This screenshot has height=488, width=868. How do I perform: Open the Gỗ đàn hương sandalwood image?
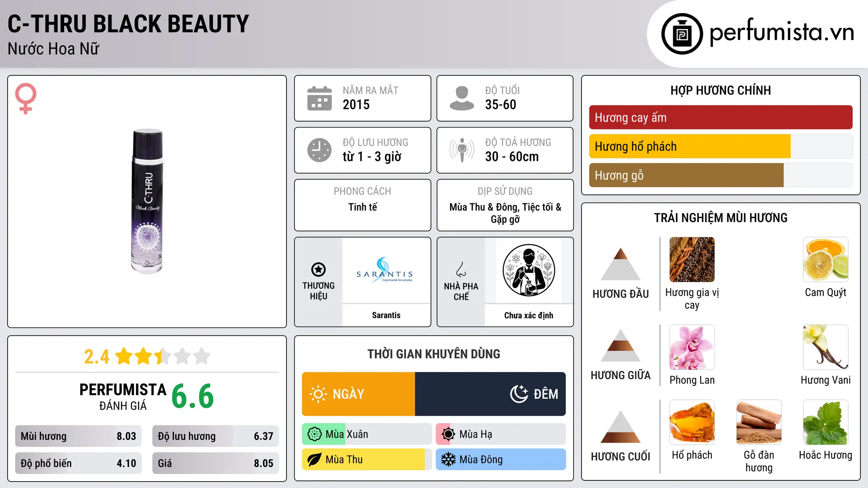[x=759, y=422]
